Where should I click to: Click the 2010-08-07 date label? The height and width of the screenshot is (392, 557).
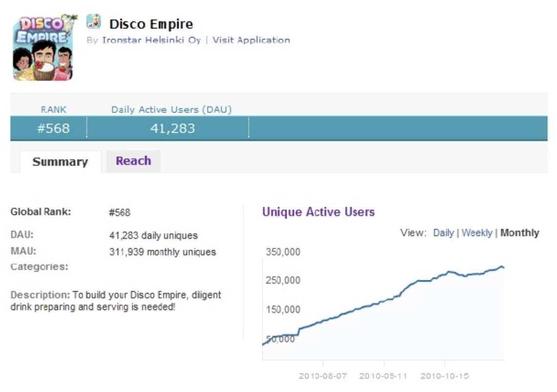click(x=323, y=376)
